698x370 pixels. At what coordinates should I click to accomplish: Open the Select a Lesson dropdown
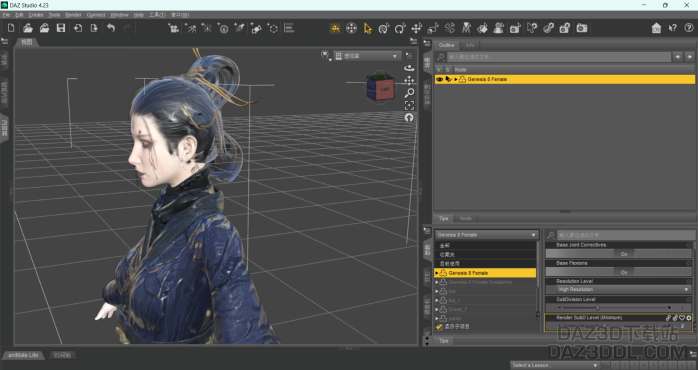click(555, 365)
